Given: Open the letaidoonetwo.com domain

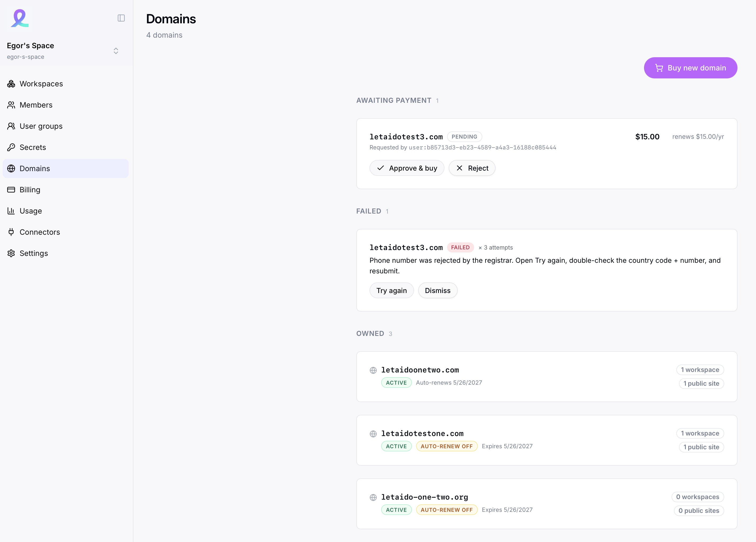Looking at the screenshot, I should point(420,370).
